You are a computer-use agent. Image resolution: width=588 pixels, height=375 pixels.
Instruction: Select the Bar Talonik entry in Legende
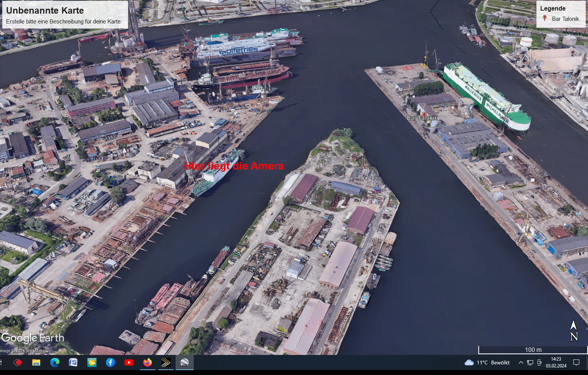[565, 19]
